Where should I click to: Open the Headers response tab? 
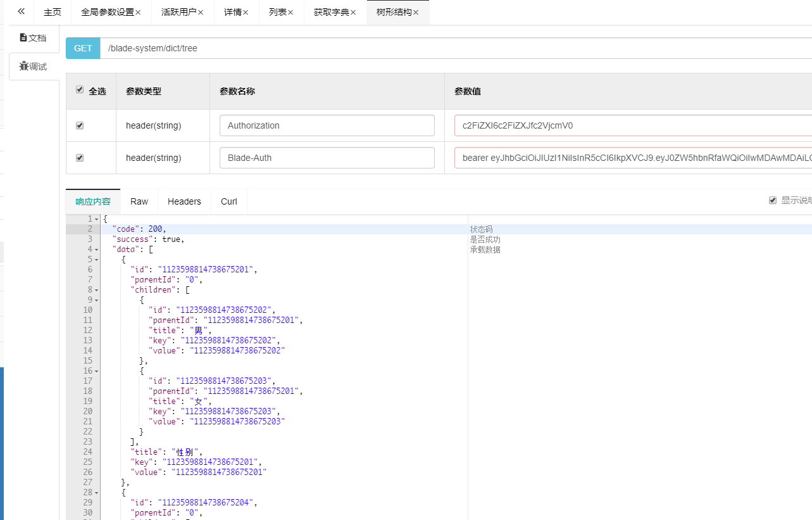coord(184,201)
